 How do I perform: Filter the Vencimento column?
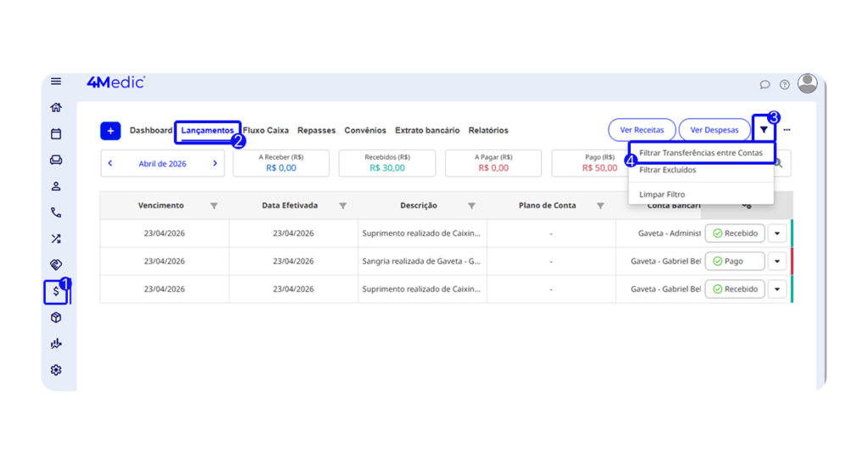214,205
